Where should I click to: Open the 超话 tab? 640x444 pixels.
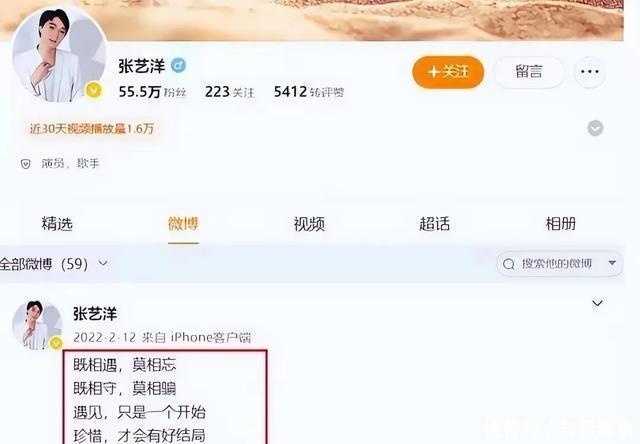[435, 224]
